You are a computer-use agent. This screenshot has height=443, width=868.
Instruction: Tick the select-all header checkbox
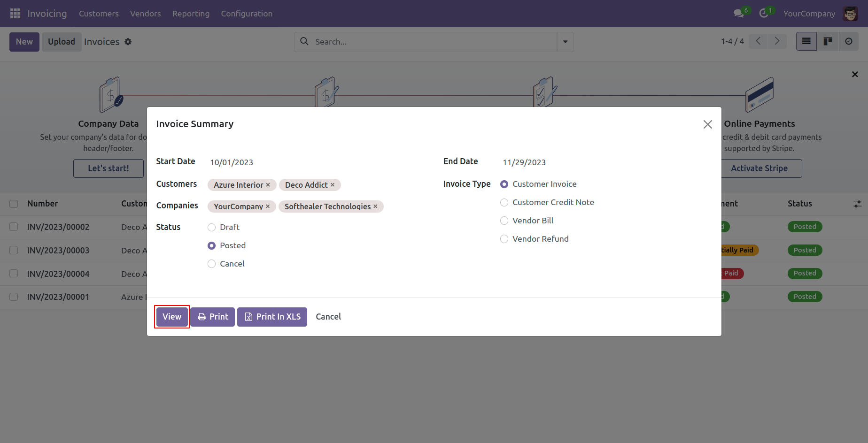[14, 204]
